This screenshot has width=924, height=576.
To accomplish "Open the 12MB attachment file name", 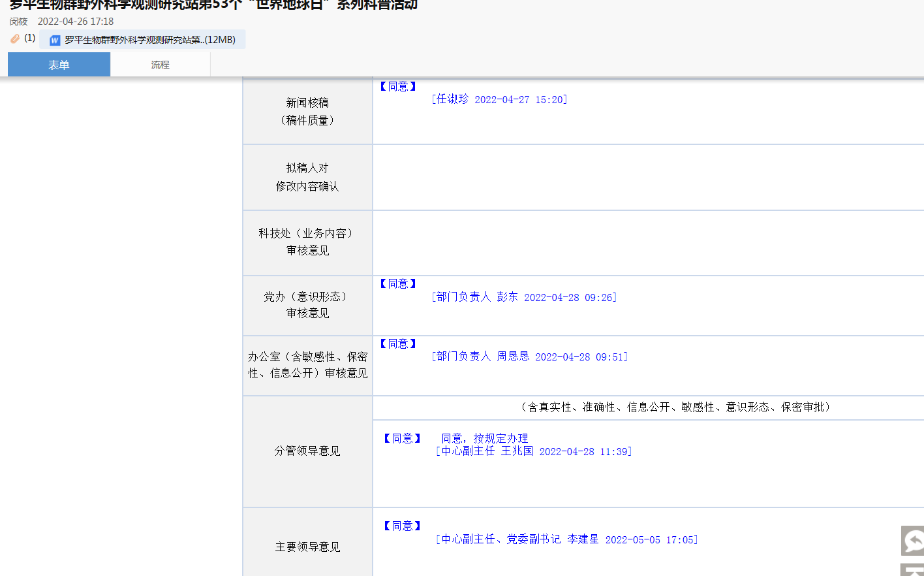I will (x=149, y=40).
